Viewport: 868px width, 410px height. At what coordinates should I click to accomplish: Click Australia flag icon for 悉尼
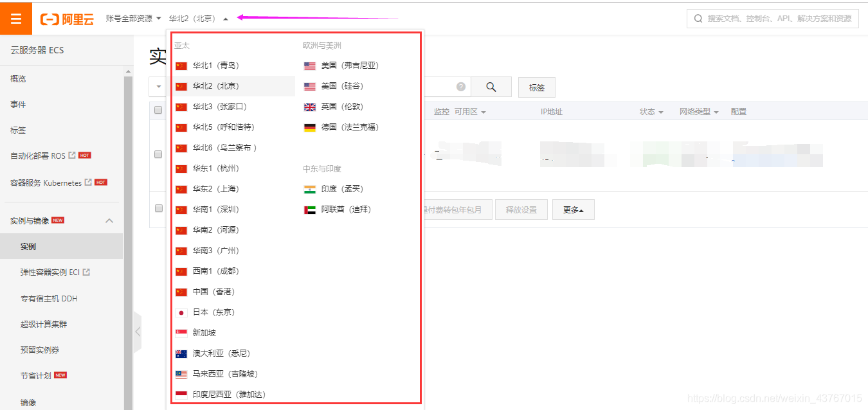coord(181,353)
